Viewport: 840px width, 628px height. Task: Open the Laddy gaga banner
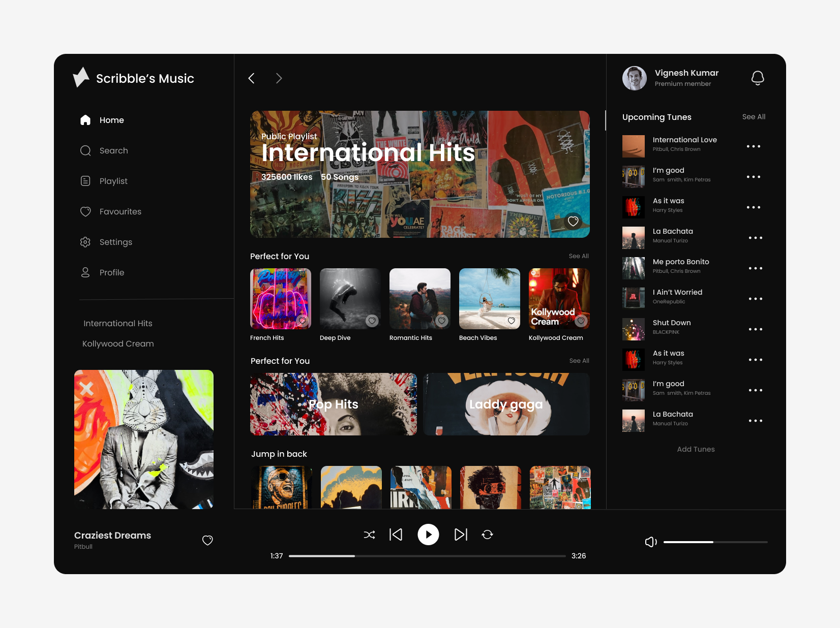(x=506, y=404)
